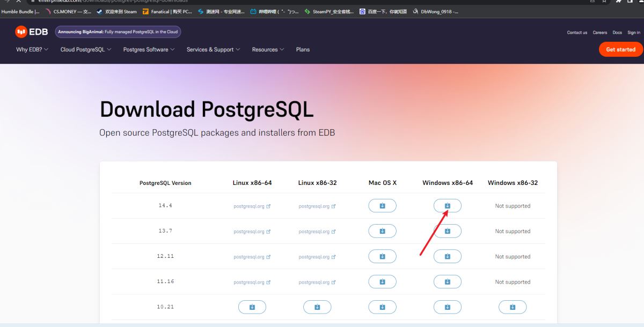This screenshot has width=644, height=327.
Task: Click the Get started button
Action: [620, 49]
